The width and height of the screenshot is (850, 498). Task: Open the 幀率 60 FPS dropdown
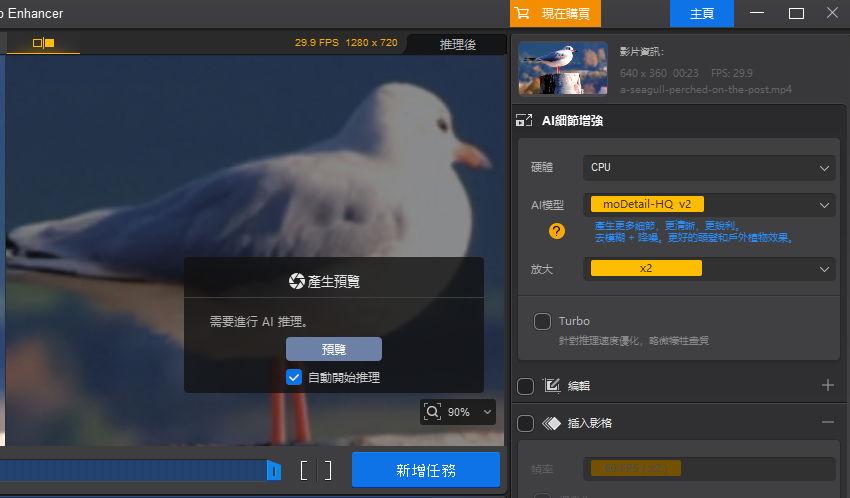point(709,469)
